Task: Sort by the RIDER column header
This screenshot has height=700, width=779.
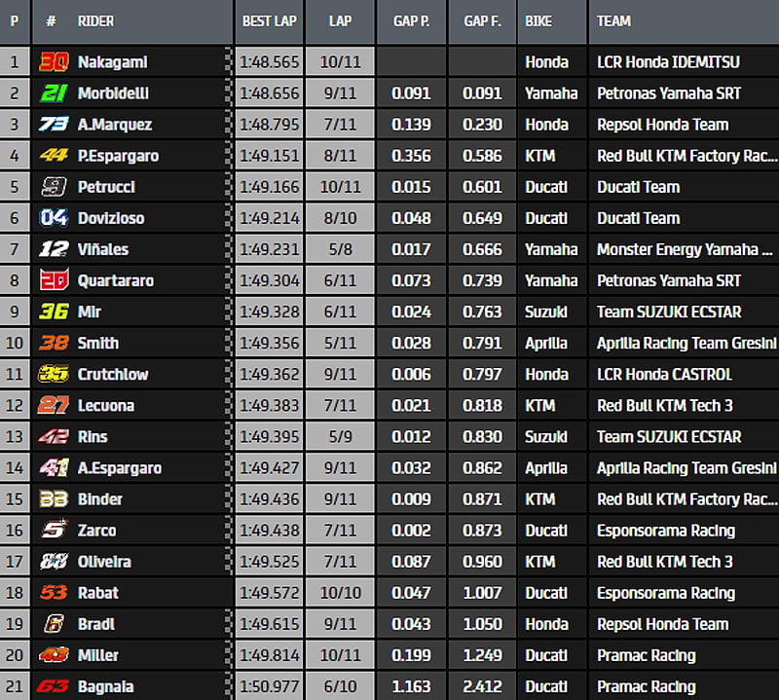Action: 95,20
